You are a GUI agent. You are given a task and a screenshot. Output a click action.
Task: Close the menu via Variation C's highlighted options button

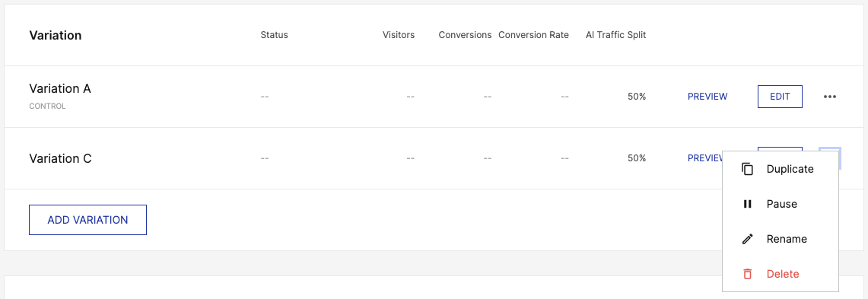coord(830,149)
